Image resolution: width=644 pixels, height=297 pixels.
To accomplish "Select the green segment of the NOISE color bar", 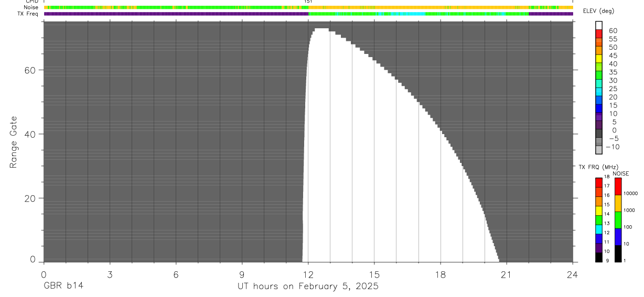I will (x=618, y=220).
